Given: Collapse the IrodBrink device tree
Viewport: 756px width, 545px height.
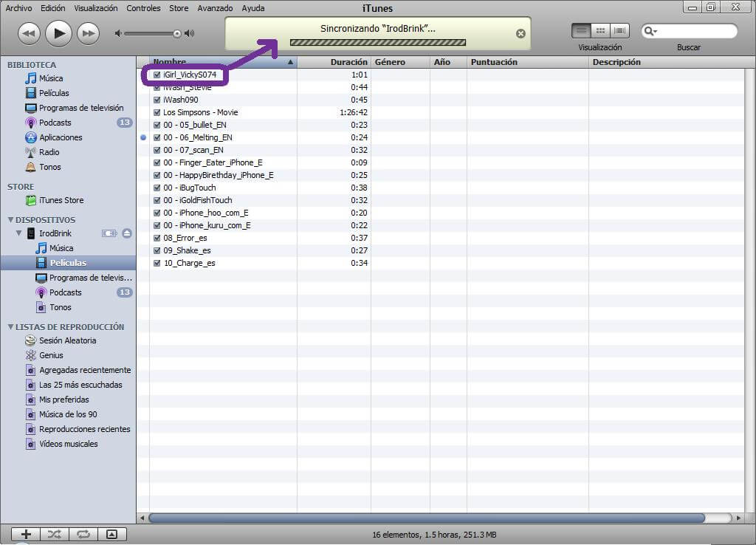Looking at the screenshot, I should pyautogui.click(x=18, y=233).
